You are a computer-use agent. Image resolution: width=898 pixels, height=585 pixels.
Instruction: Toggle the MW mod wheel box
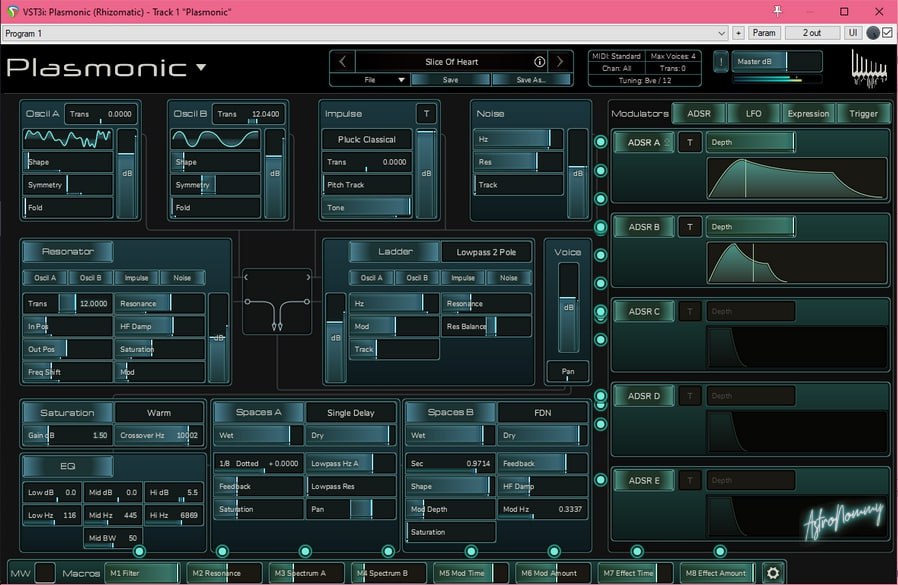(45, 572)
